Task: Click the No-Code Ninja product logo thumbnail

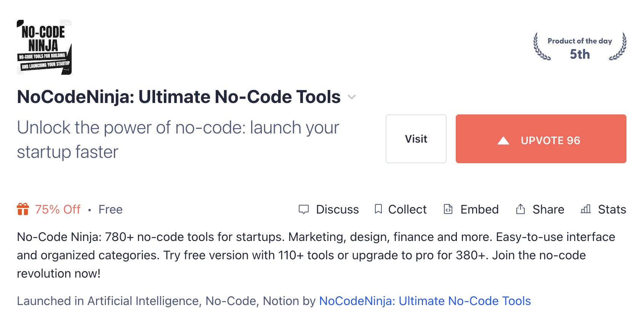Action: [x=44, y=47]
